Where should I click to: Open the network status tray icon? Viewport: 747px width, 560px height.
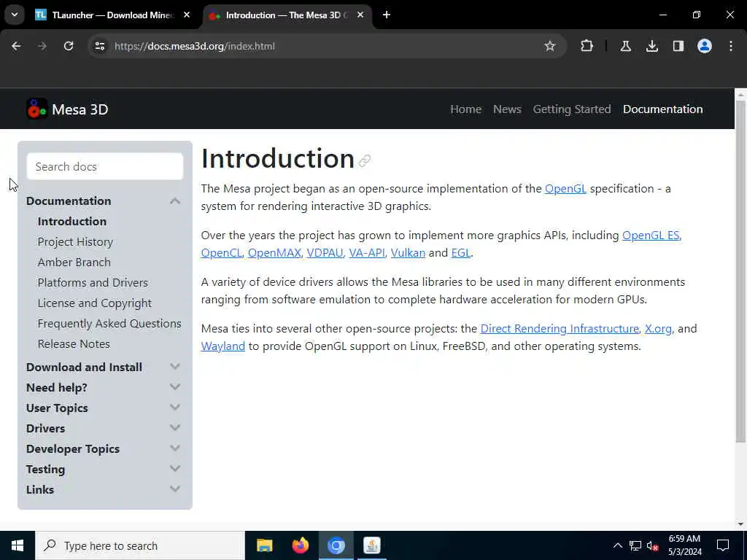pyautogui.click(x=635, y=545)
